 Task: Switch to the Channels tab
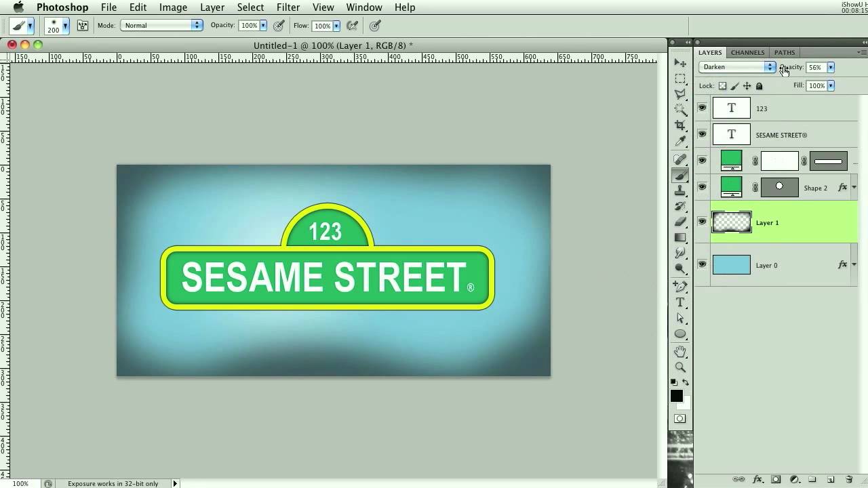747,52
